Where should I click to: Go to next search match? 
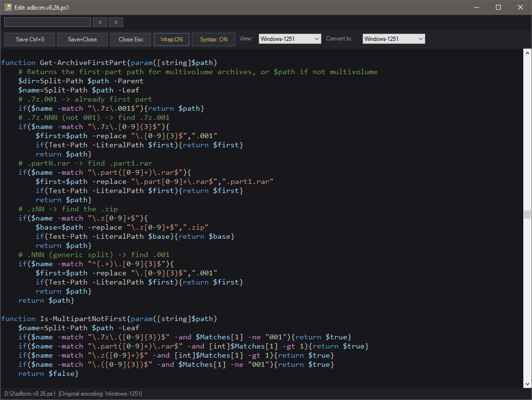click(116, 23)
